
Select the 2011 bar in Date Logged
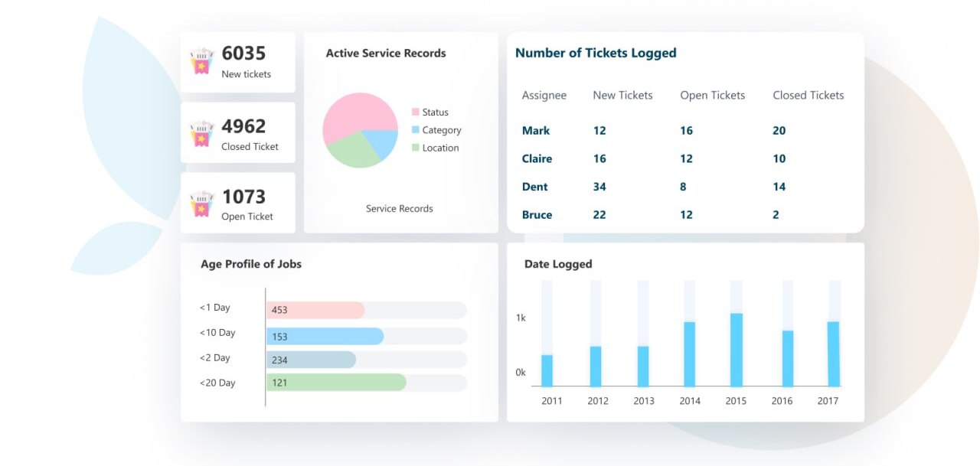pyautogui.click(x=547, y=370)
